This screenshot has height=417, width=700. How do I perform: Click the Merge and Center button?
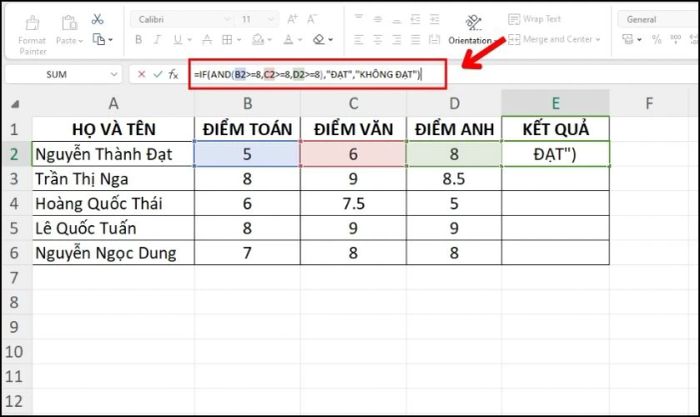pyautogui.click(x=550, y=40)
